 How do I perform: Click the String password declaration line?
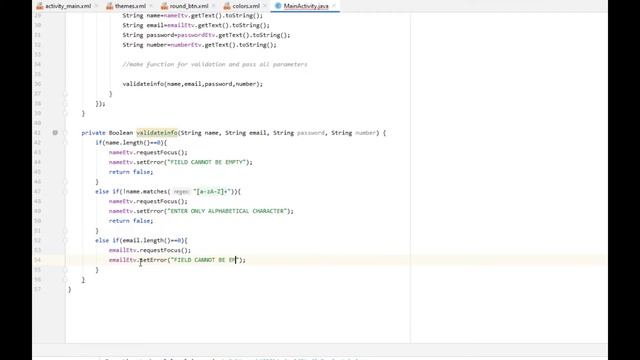pos(206,35)
